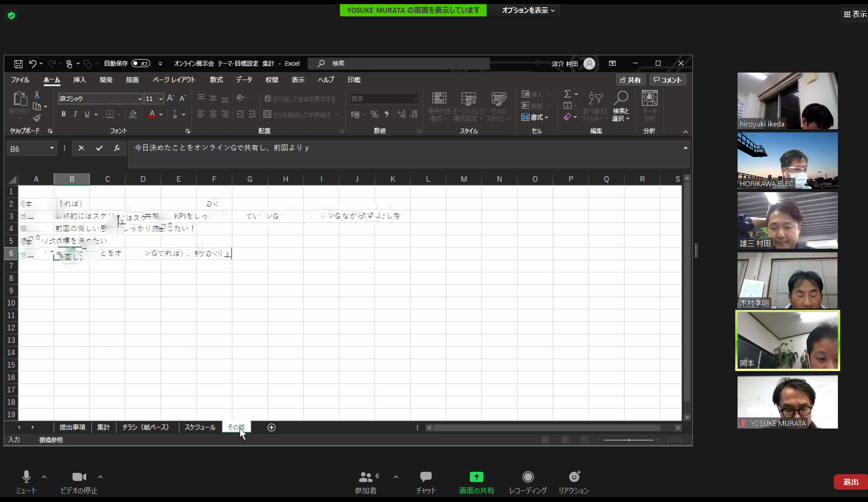868x502 pixels.
Task: Expand the formula bar chevron
Action: coord(685,148)
